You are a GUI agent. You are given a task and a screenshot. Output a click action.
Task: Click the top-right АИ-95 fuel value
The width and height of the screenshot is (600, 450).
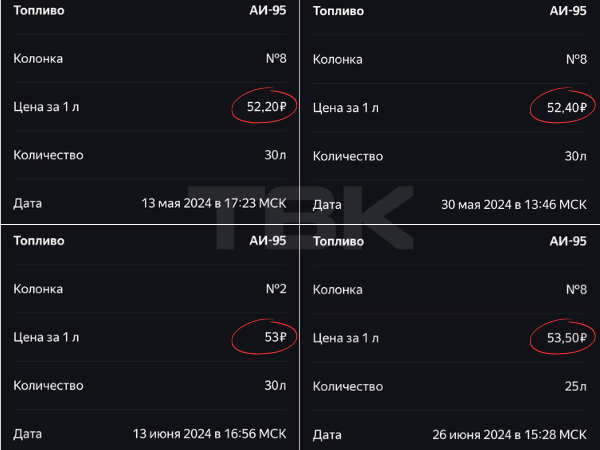point(568,11)
